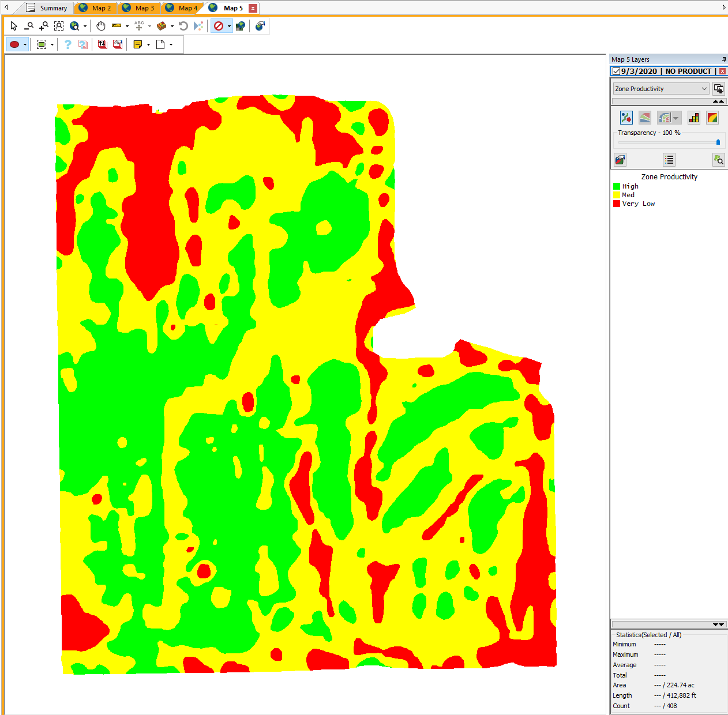Screen dimensions: 728x715
Task: Open the contour display mode dropdown arrow
Action: [x=676, y=118]
